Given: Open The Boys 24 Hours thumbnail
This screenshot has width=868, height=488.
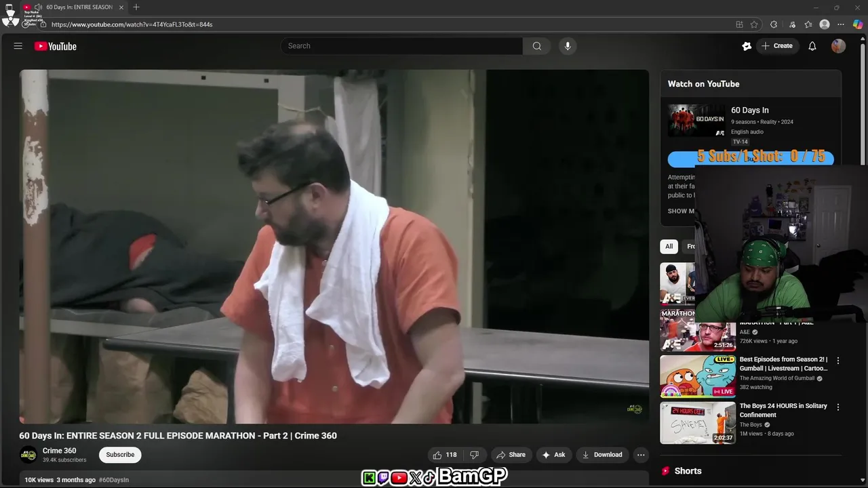Looking at the screenshot, I should click(x=698, y=423).
